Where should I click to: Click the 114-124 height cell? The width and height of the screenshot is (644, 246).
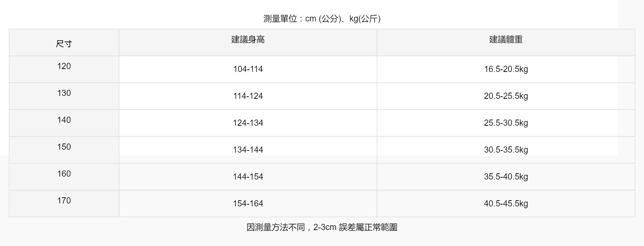pos(248,96)
